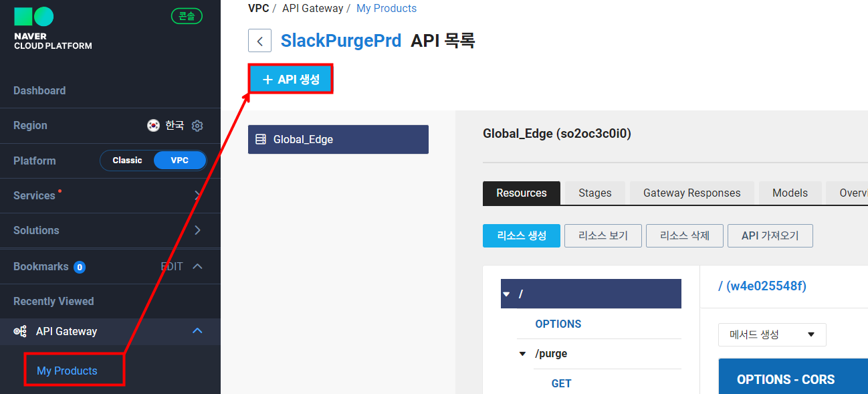Click the API Gateway service icon
868x394 pixels.
pos(20,331)
